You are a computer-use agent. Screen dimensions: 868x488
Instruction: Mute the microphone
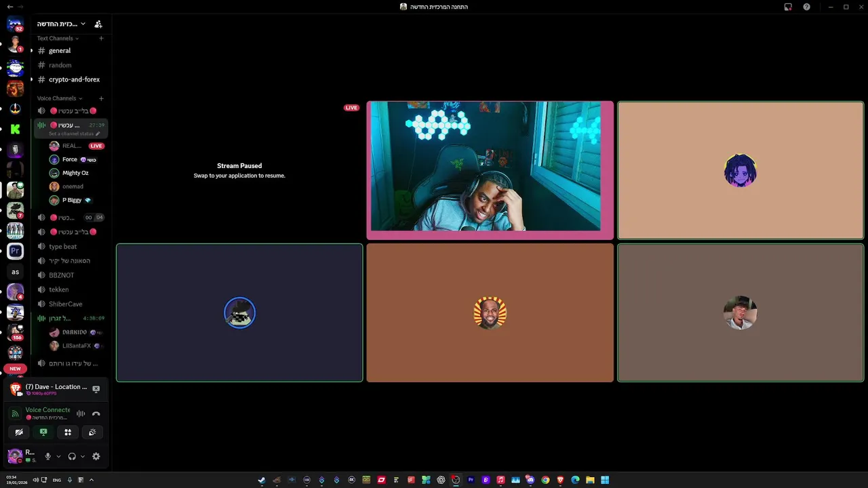coord(47,456)
